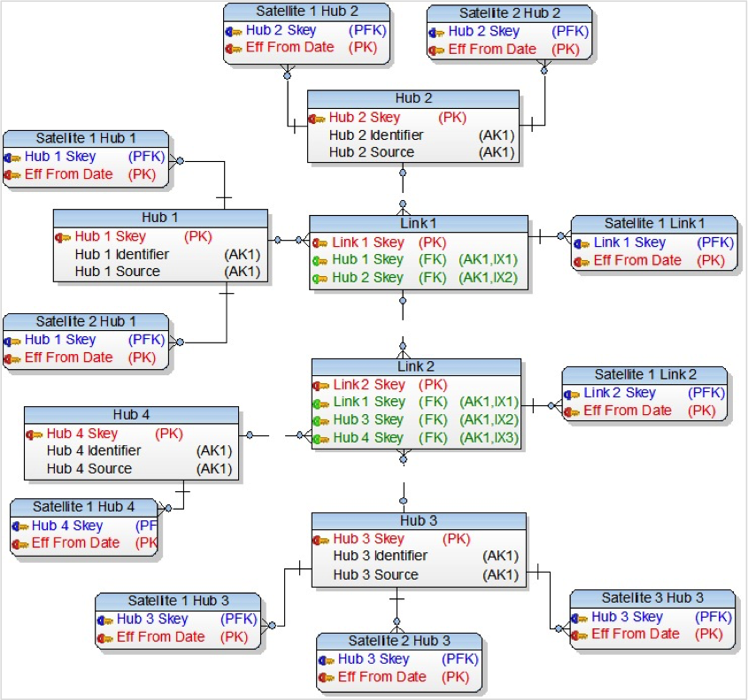Select the Hub 4 entity header
Image resolution: width=748 pixels, height=700 pixels.
(131, 415)
